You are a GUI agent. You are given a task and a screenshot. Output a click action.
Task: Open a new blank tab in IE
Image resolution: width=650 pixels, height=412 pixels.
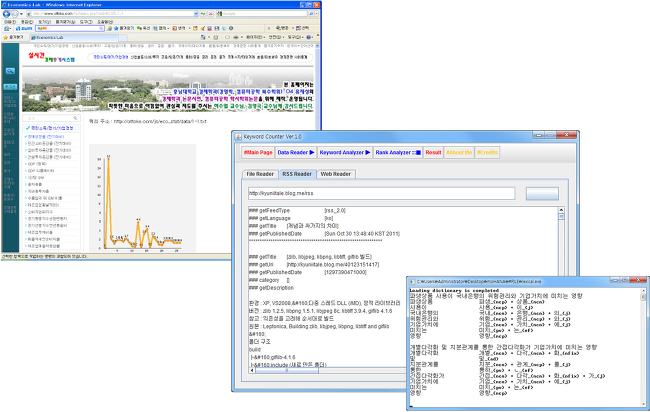tap(123, 38)
